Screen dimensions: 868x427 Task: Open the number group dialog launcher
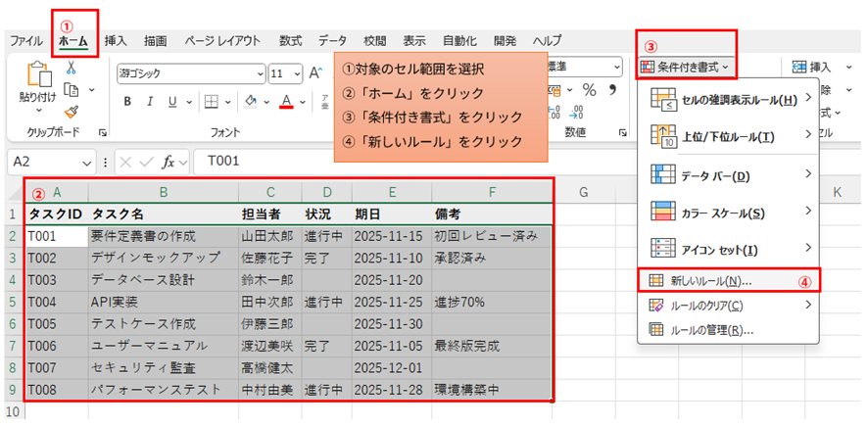click(622, 133)
